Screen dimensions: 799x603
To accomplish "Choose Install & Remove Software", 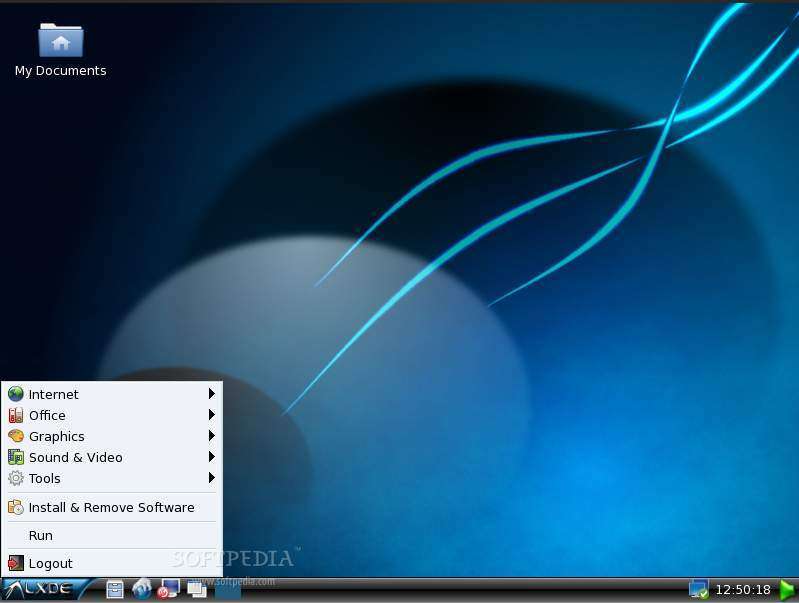I will pos(112,507).
